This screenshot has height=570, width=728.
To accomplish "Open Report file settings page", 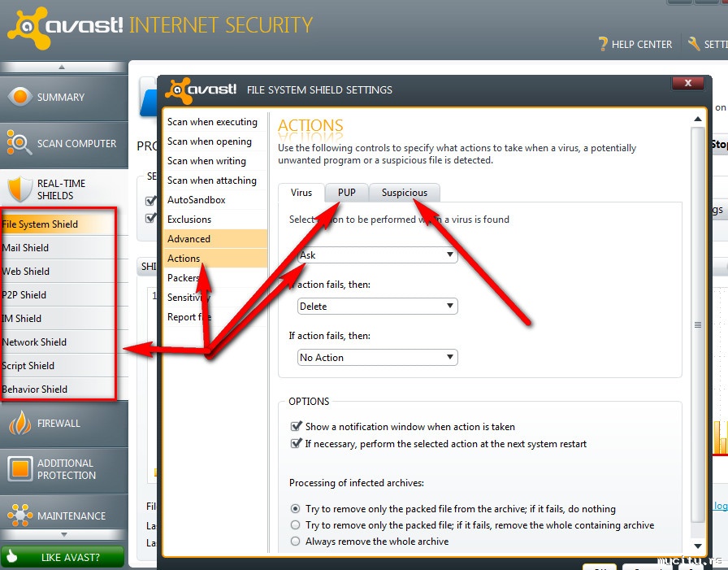I will [215, 317].
